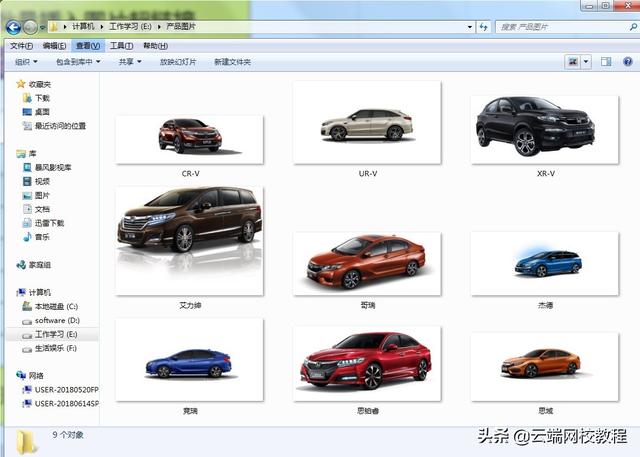Click the CR-V file name label
This screenshot has height=457, width=640.
click(x=191, y=173)
